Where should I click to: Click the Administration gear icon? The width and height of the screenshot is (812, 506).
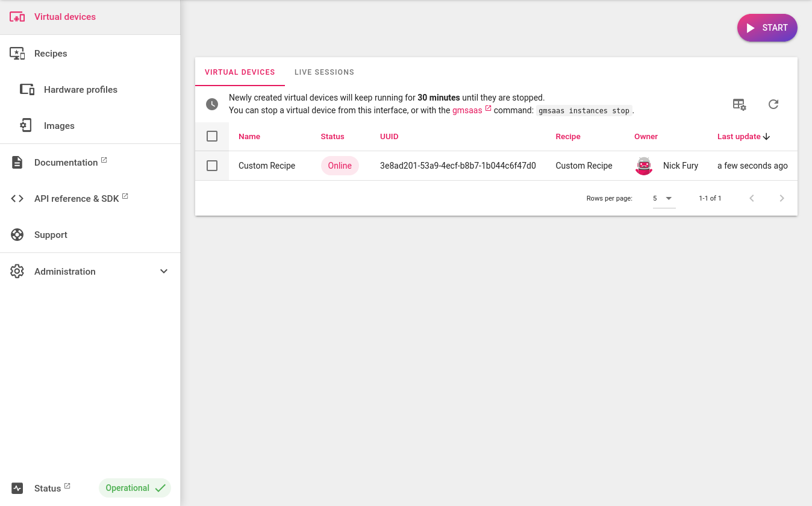point(17,271)
